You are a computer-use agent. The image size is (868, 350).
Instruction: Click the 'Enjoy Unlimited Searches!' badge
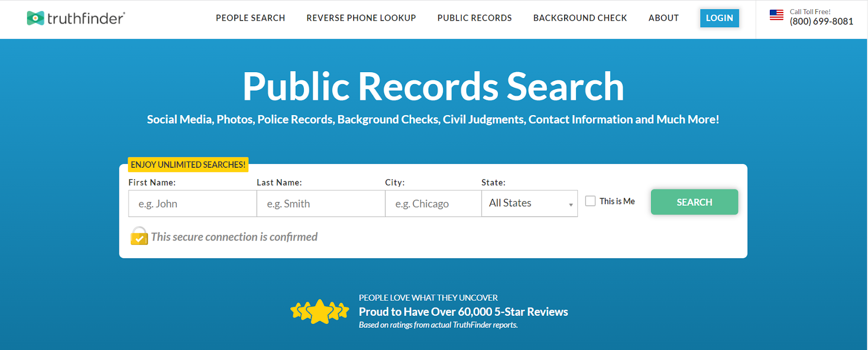click(x=188, y=164)
